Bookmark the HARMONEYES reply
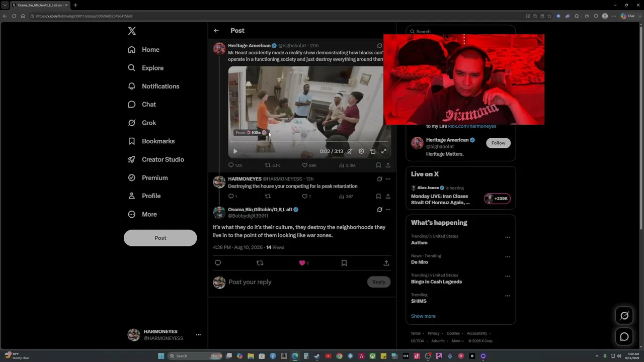 tap(378, 196)
